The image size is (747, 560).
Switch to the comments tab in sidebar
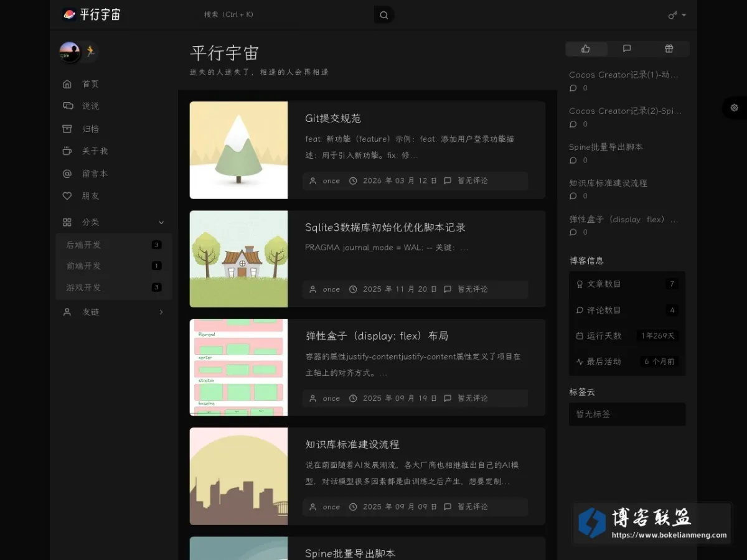pyautogui.click(x=627, y=49)
